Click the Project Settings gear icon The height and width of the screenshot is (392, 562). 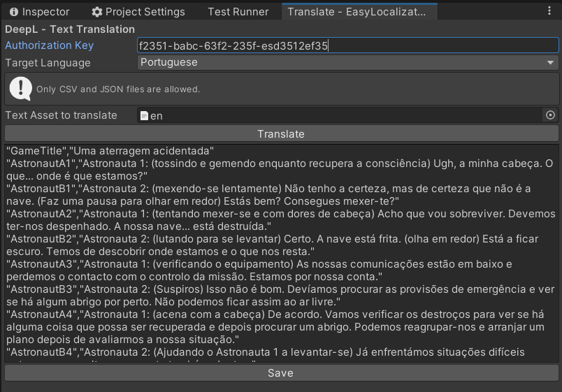(97, 12)
